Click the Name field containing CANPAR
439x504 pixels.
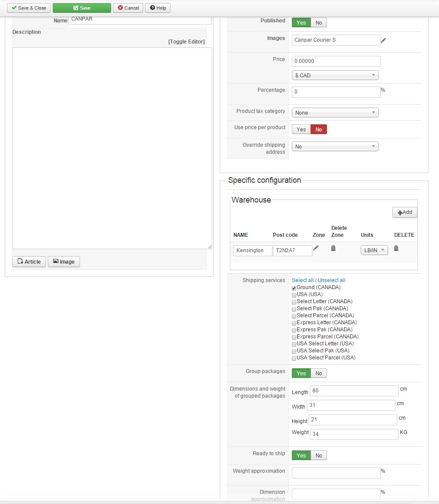[x=140, y=20]
